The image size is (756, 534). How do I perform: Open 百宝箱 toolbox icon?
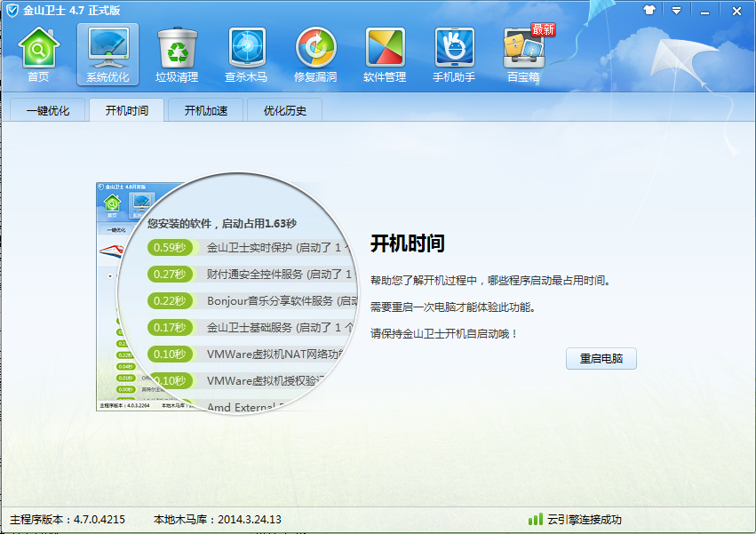pos(523,53)
